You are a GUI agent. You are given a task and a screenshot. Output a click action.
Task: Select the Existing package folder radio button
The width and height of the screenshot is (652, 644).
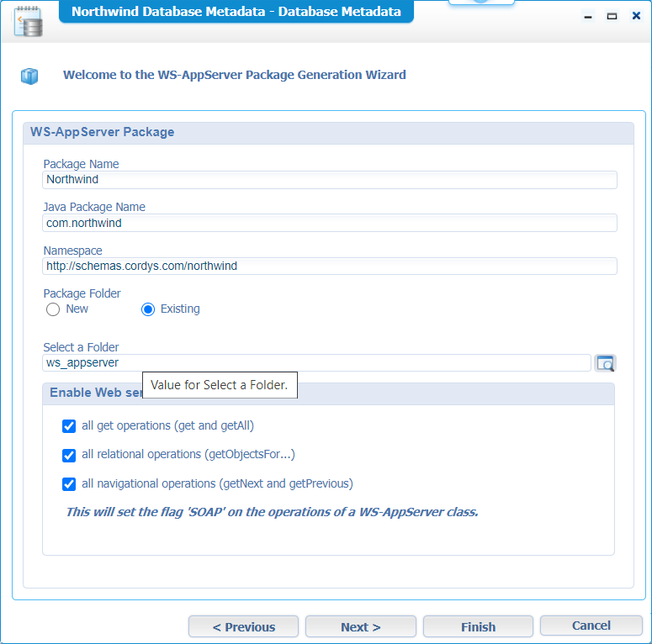coord(148,309)
